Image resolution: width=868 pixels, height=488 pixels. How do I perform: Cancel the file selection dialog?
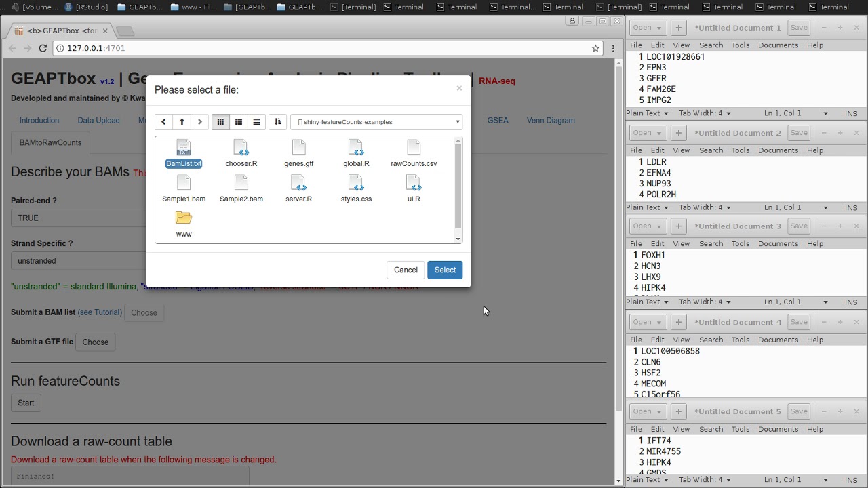coord(406,270)
